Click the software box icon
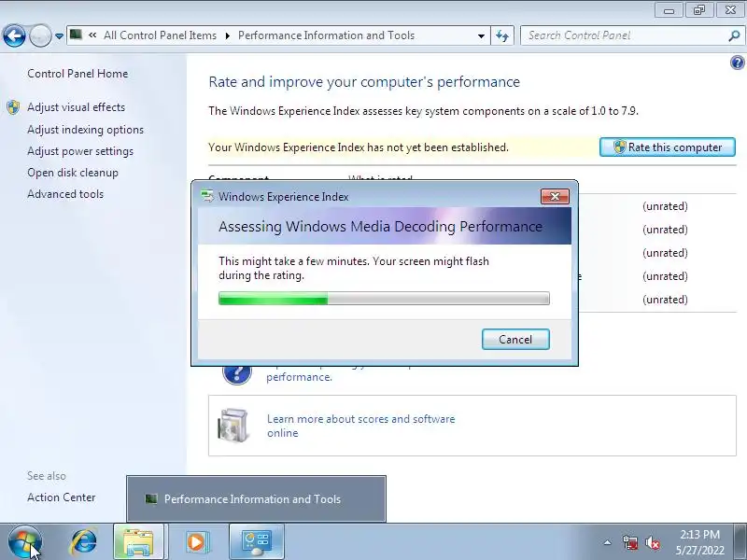The width and height of the screenshot is (747, 560). point(233,426)
